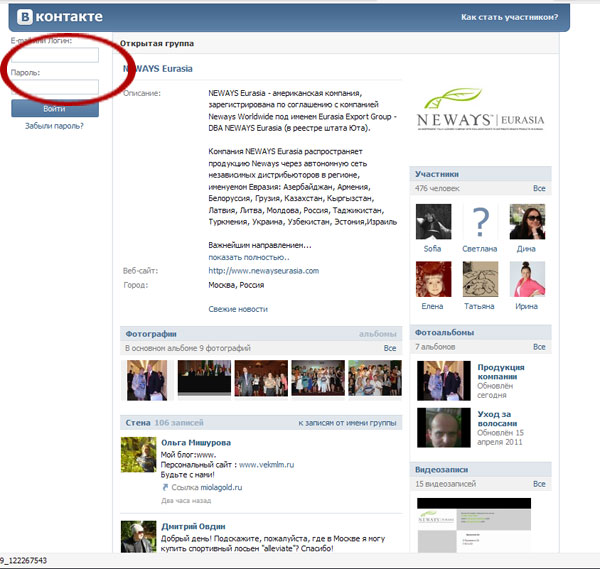The width and height of the screenshot is (600, 569).
Task: Open the www.vekmlm.ru link
Action: (266, 465)
